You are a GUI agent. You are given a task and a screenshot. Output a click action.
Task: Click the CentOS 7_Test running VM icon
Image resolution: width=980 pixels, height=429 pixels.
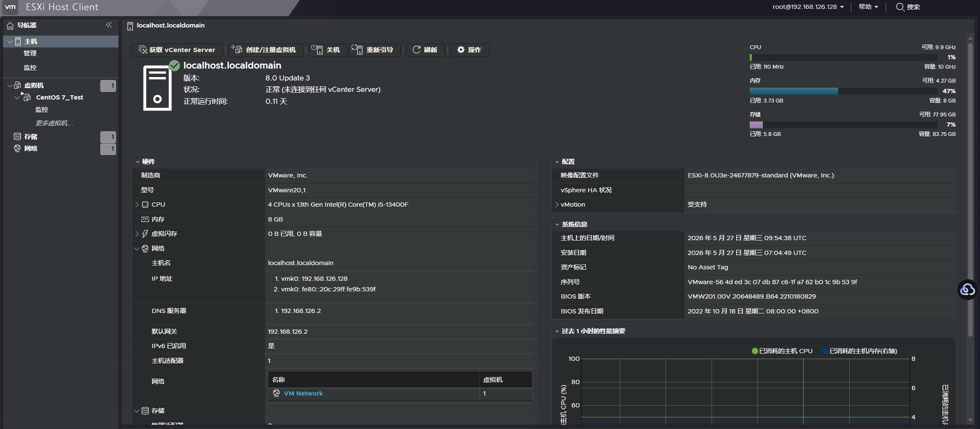point(26,97)
